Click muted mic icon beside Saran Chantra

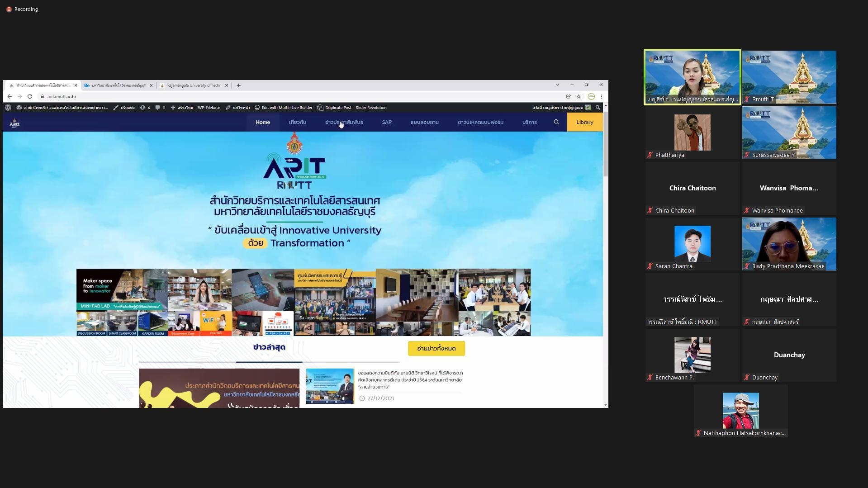tap(650, 266)
